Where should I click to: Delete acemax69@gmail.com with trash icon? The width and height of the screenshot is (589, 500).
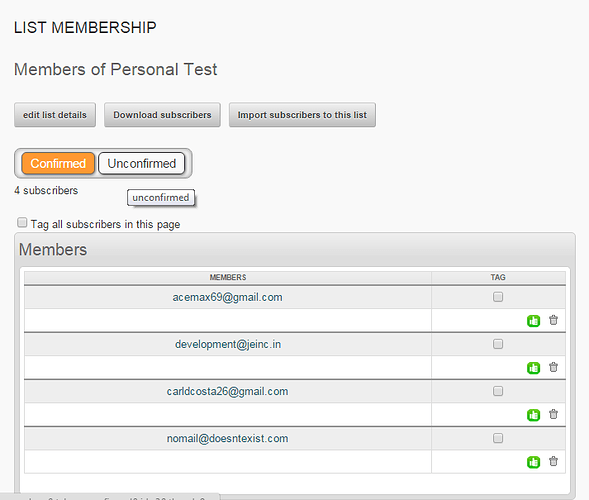(553, 320)
